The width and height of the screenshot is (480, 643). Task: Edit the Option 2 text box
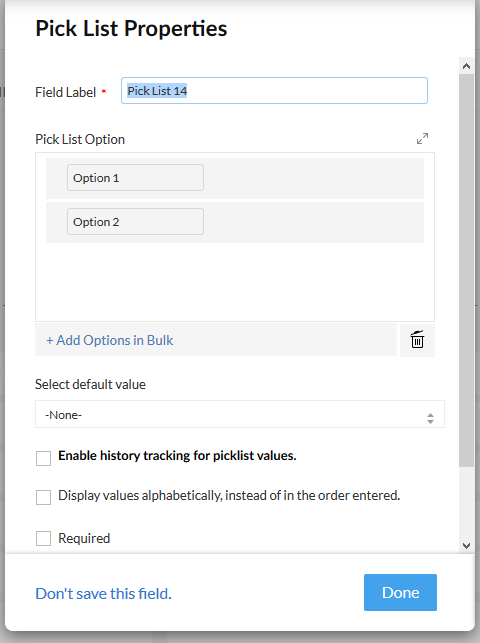(x=135, y=221)
